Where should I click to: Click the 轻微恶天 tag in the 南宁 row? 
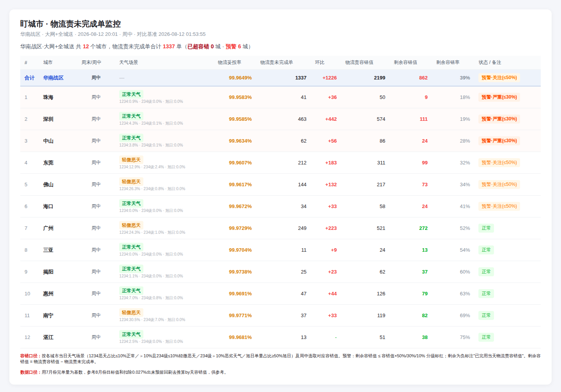(x=131, y=313)
